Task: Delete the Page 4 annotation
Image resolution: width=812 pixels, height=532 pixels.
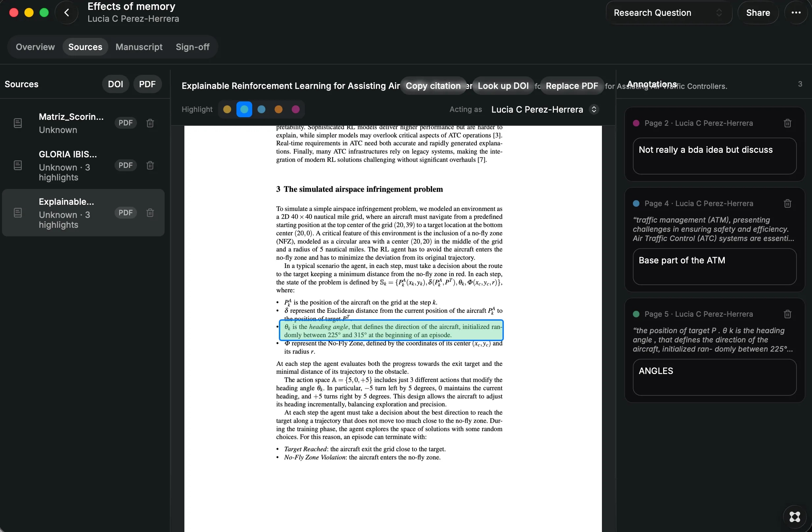Action: click(787, 203)
